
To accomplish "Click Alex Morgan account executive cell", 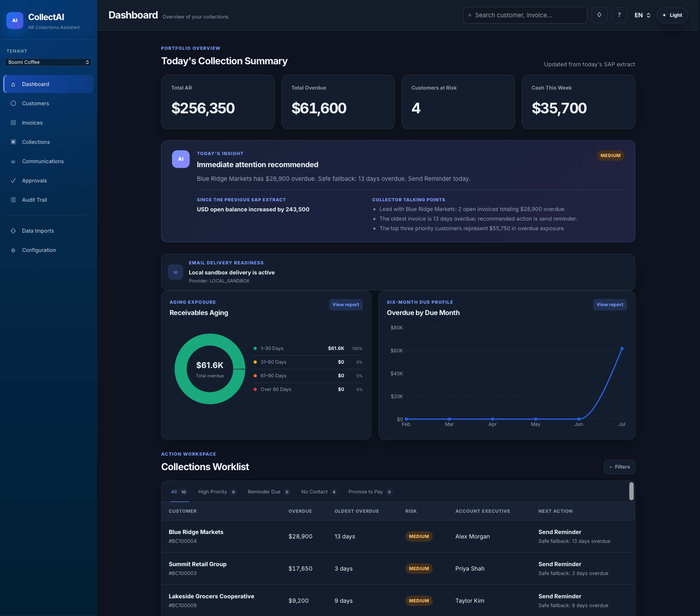I will [x=473, y=536].
